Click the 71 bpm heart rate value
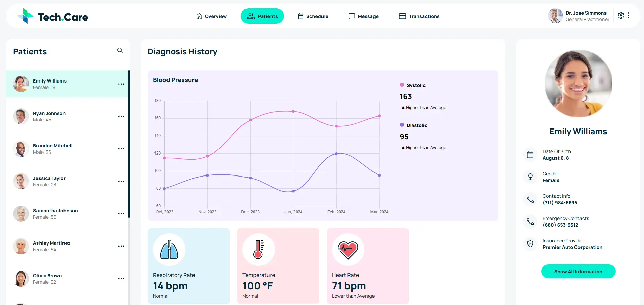Image resolution: width=644 pixels, height=305 pixels. point(349,286)
